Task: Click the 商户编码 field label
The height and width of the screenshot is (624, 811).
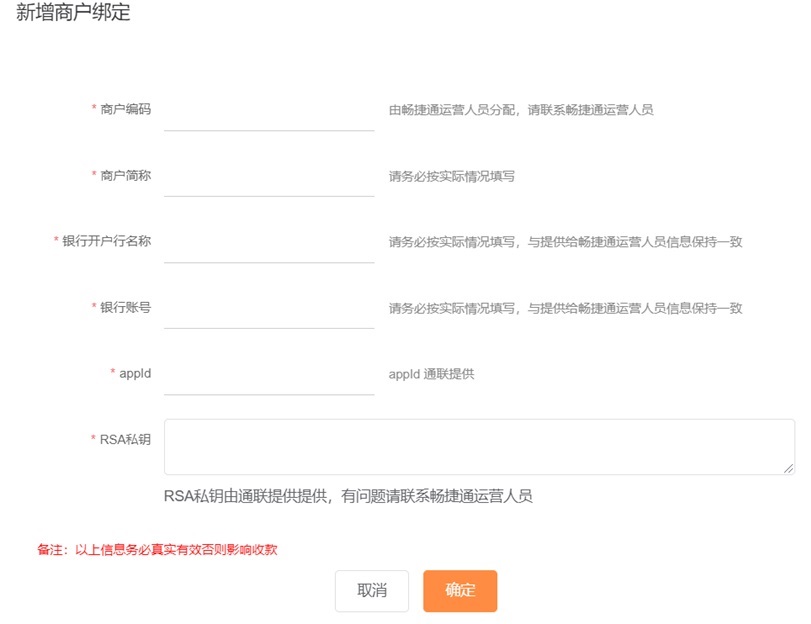Action: pyautogui.click(x=125, y=109)
